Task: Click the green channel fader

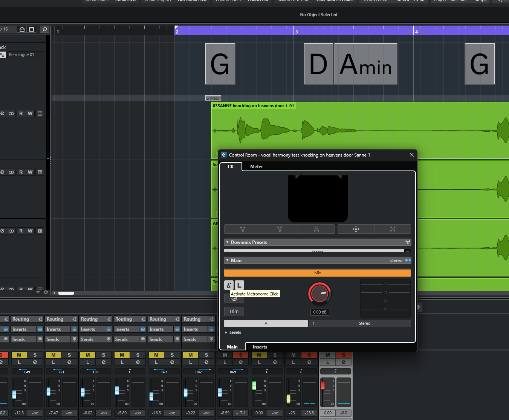Action: [x=254, y=386]
